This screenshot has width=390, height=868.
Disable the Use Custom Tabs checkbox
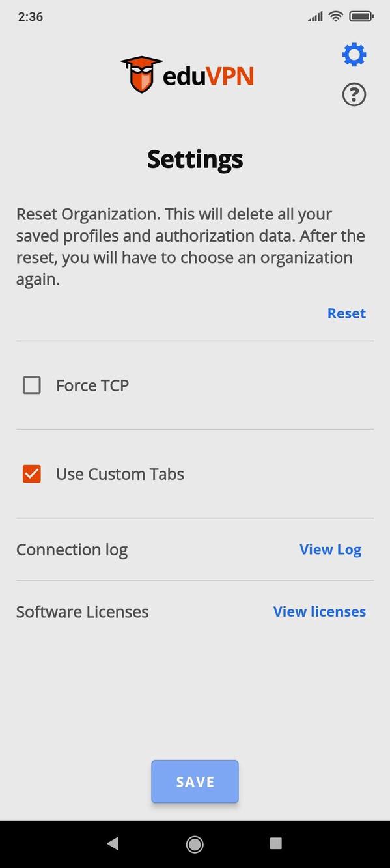pos(31,473)
